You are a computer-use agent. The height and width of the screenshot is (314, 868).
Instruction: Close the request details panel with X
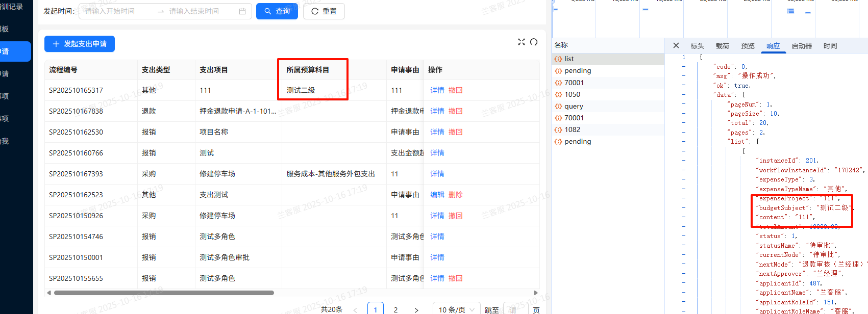(x=676, y=45)
